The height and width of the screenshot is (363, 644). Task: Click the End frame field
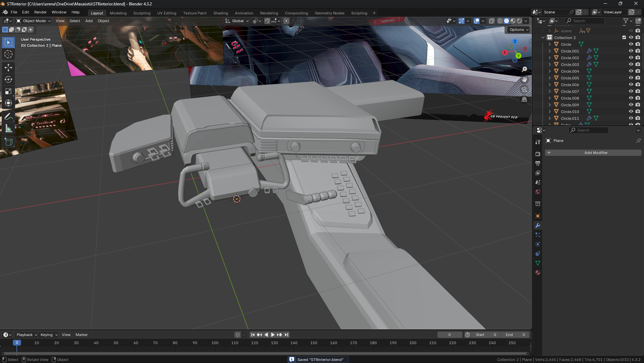(515, 335)
